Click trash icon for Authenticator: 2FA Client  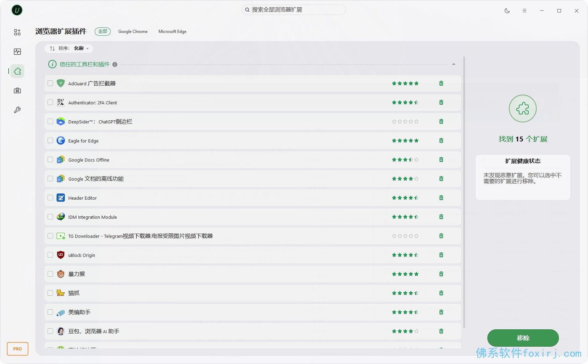point(441,102)
